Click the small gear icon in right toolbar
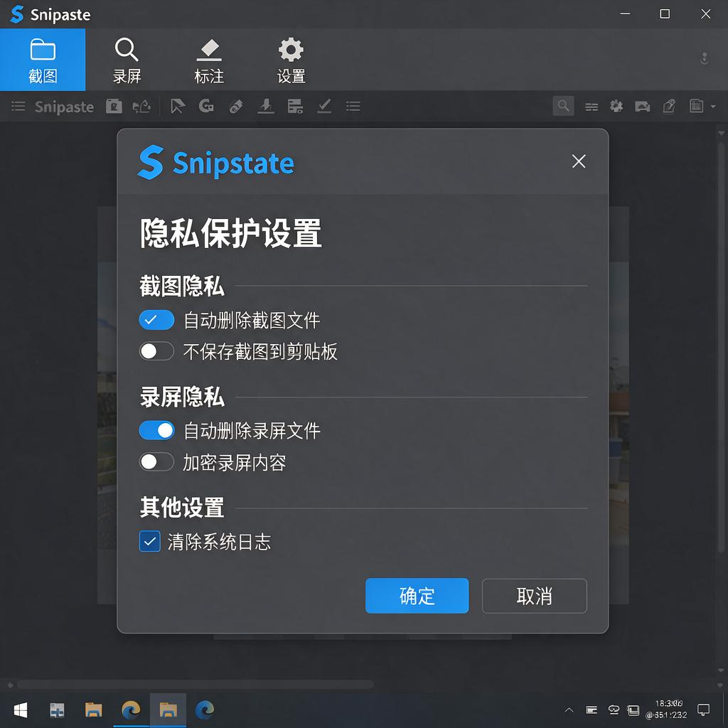The width and height of the screenshot is (728, 728). coord(616,107)
